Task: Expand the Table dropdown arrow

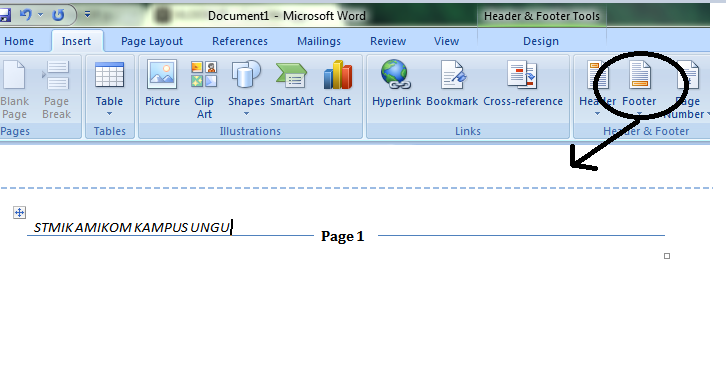Action: pos(109,113)
